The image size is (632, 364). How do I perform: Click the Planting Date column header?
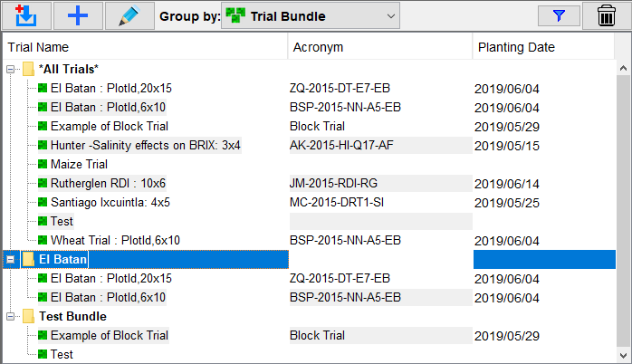coord(541,47)
